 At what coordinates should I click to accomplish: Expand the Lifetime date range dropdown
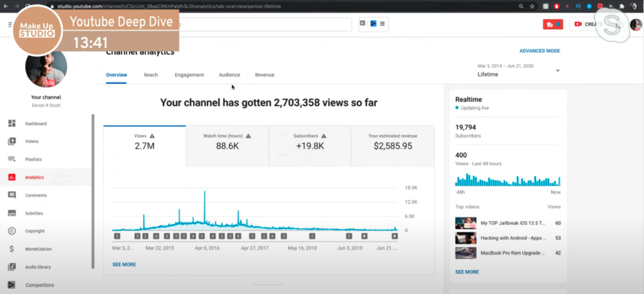click(x=557, y=71)
